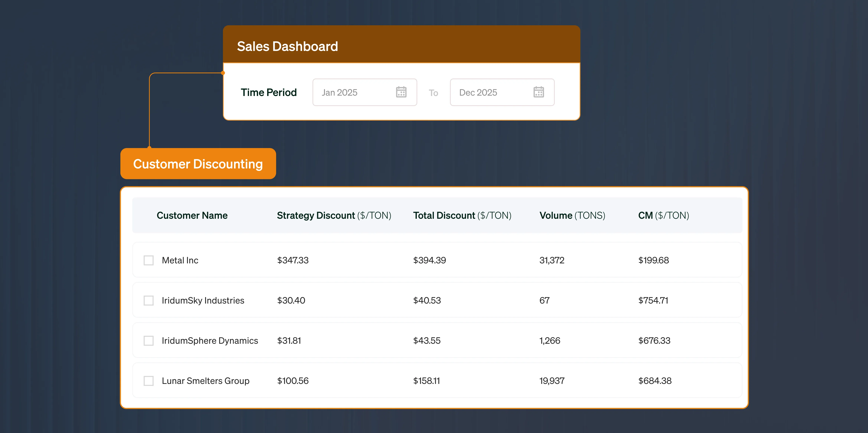Click the Sales Dashboard header title

287,46
